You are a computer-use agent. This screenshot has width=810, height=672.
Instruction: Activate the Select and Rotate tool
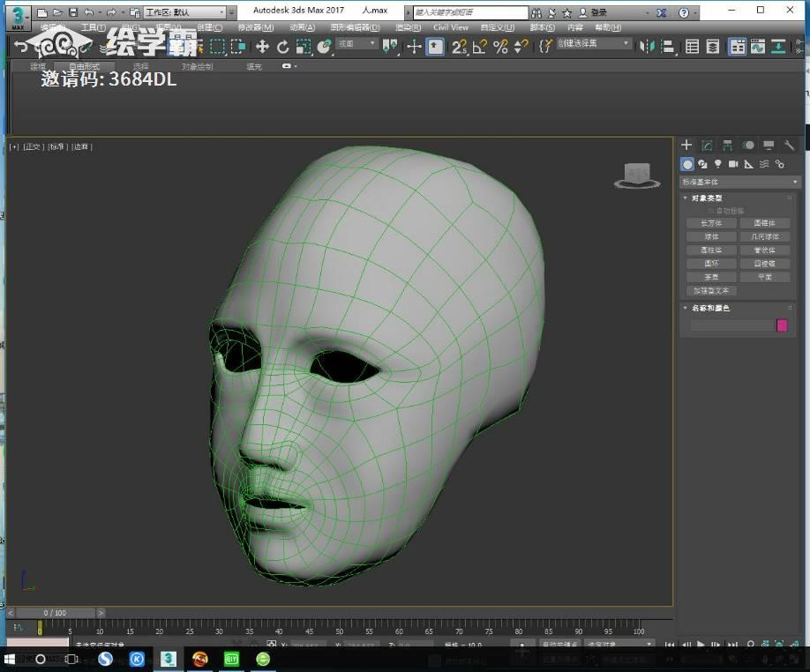click(283, 47)
